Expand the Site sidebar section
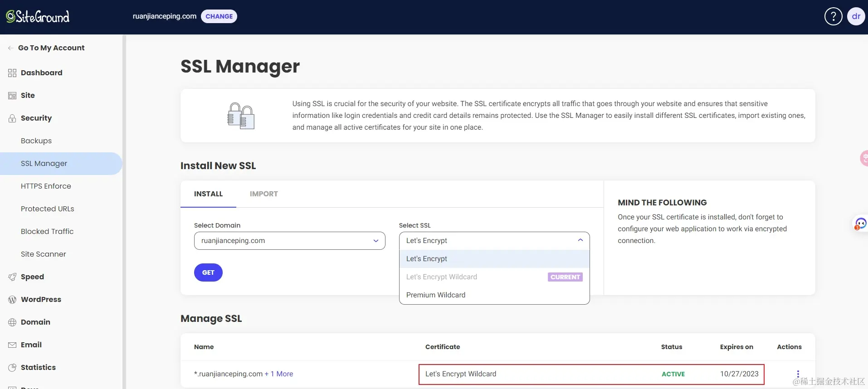This screenshot has width=868, height=389. click(x=28, y=96)
